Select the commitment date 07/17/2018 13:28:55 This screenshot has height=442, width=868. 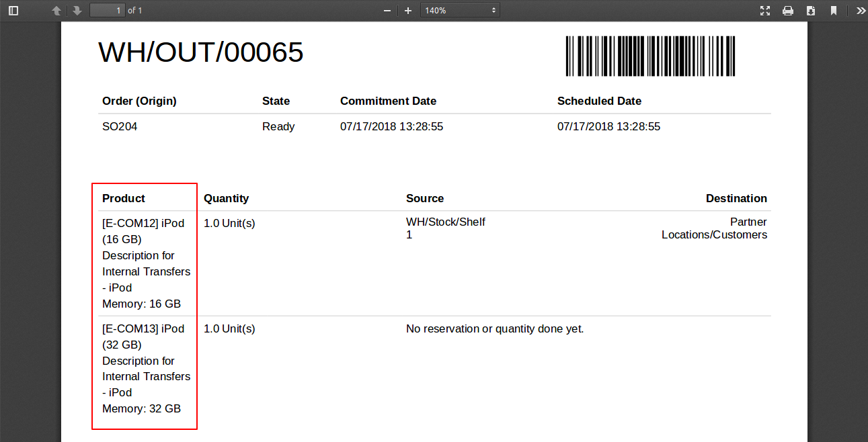pos(391,126)
